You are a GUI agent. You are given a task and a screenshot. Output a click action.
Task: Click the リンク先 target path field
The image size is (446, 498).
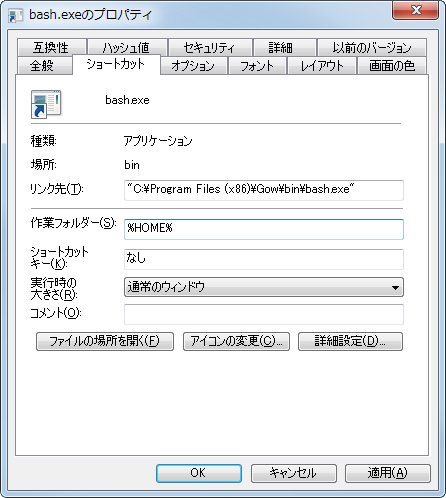click(264, 190)
